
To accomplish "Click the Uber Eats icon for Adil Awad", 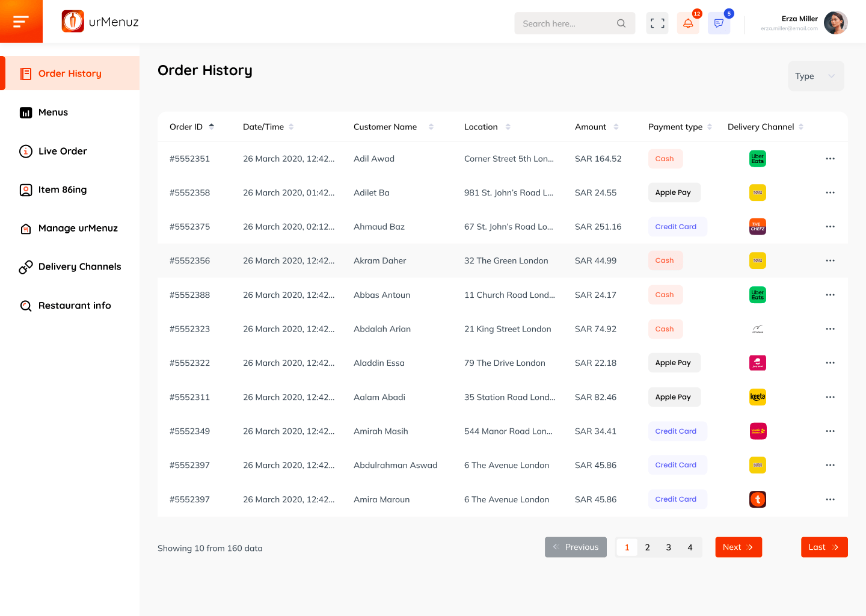I will tap(757, 159).
